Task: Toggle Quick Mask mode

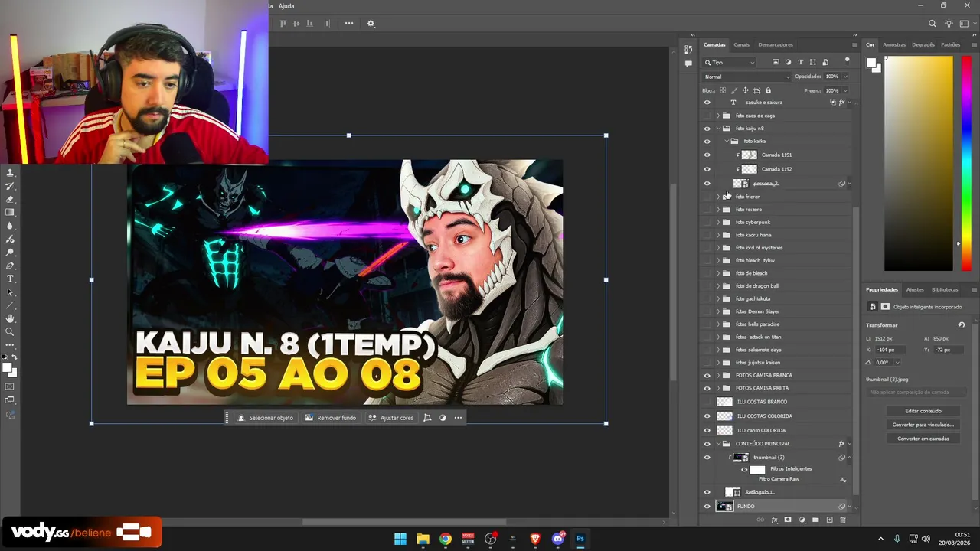Action: click(10, 387)
